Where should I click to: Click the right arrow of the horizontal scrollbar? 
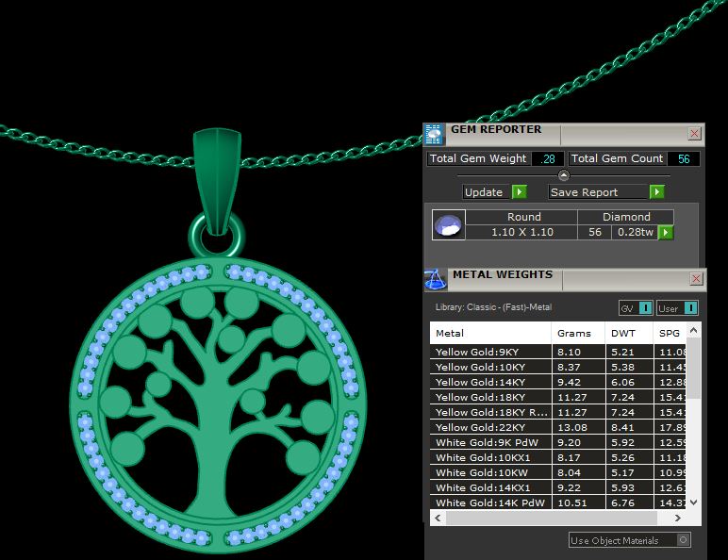(x=678, y=518)
